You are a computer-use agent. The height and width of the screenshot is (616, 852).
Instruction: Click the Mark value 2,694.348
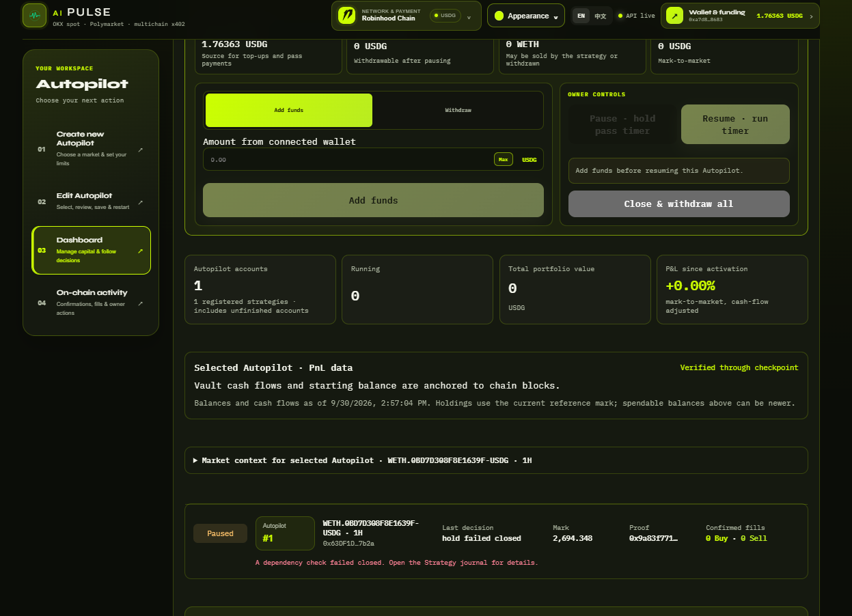573,538
